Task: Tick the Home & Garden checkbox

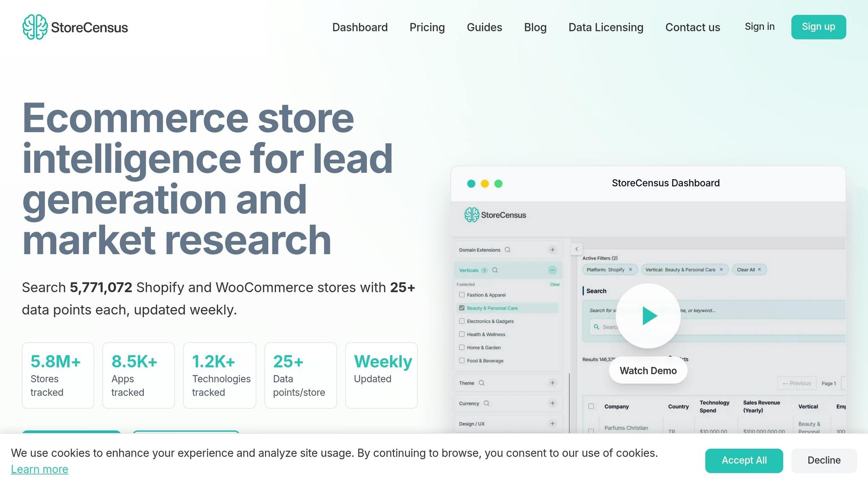Action: coord(462,347)
